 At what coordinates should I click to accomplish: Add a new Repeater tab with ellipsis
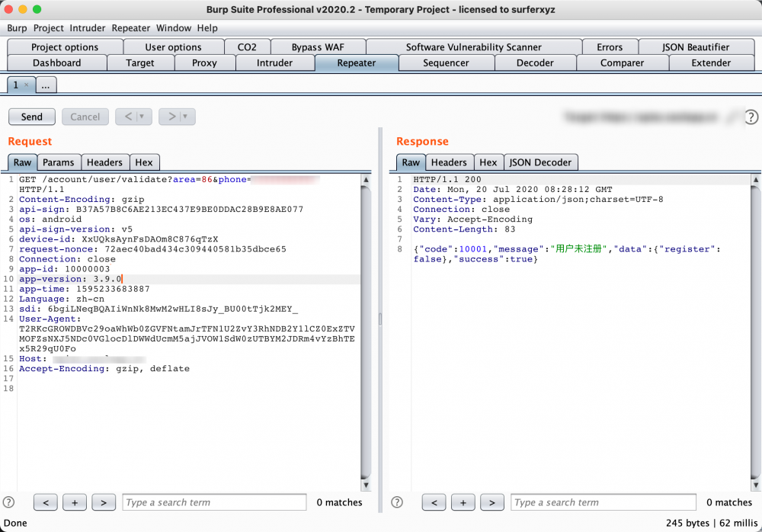46,85
